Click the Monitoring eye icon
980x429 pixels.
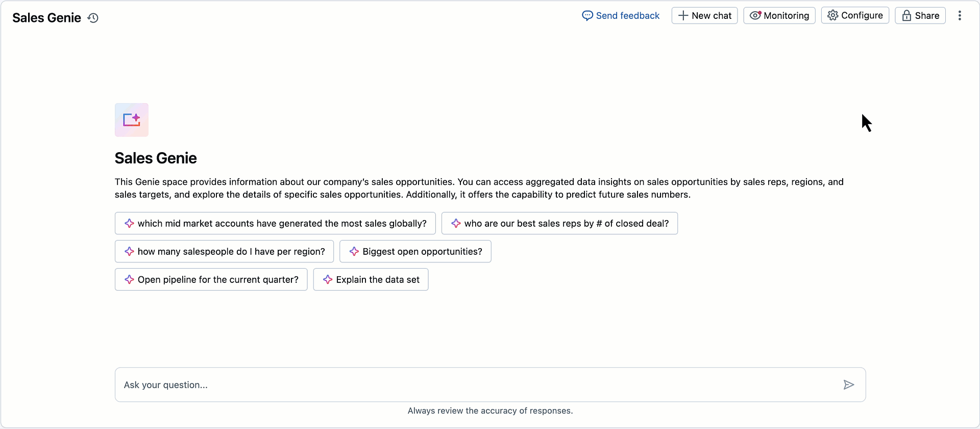(x=755, y=15)
